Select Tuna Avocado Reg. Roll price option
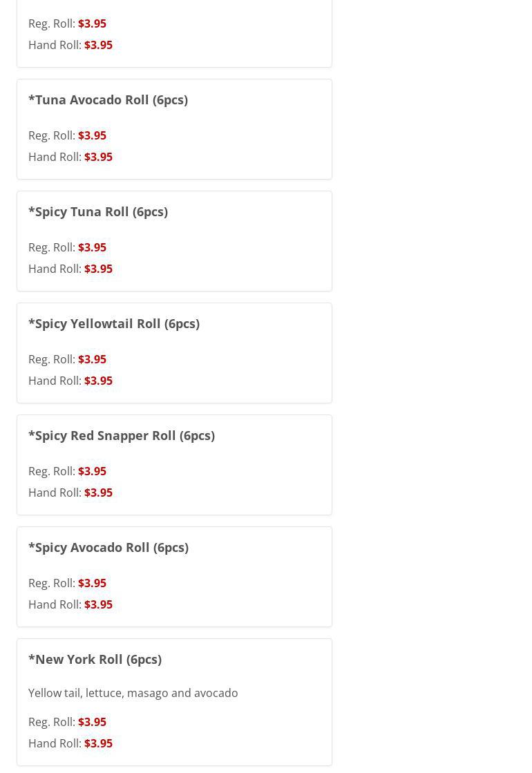 click(92, 135)
